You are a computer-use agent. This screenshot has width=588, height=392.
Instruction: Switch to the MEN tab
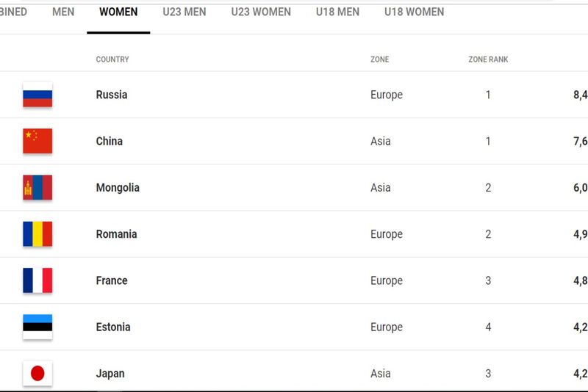click(x=63, y=12)
